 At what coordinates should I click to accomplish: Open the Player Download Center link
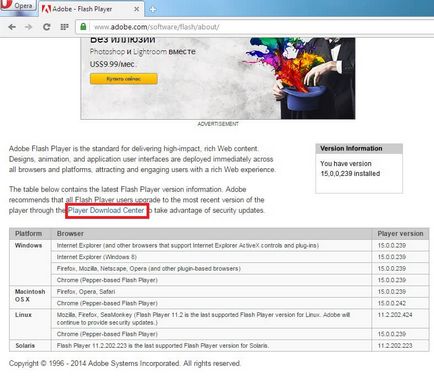click(x=106, y=211)
